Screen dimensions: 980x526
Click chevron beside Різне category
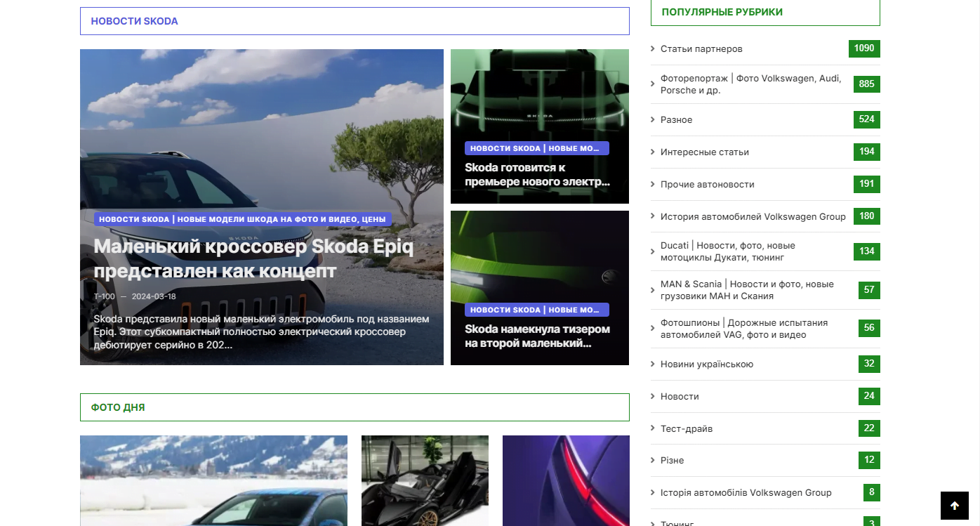tap(653, 461)
